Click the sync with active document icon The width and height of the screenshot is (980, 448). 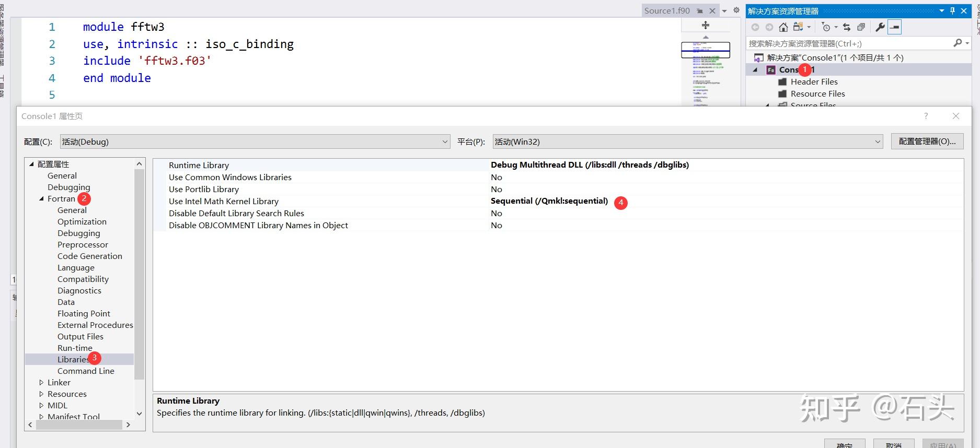pyautogui.click(x=847, y=27)
